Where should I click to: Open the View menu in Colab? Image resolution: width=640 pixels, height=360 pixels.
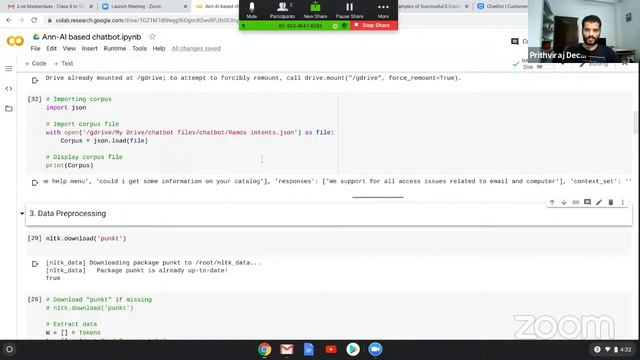[x=69, y=48]
